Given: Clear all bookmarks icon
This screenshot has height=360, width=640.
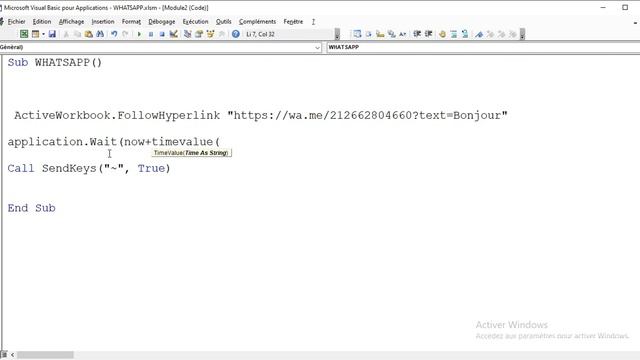Looking at the screenshot, I should pos(513,34).
